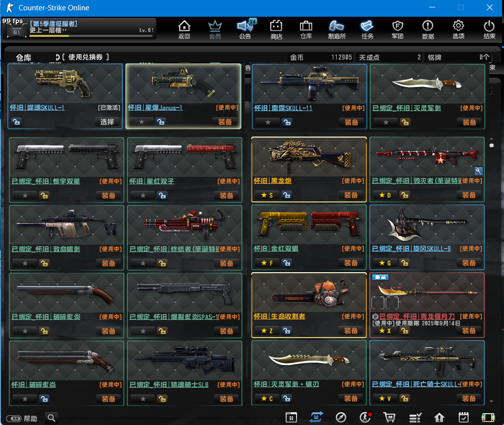This screenshot has height=425, width=504.
Task: Click the gold lock on 灭灵军刺 knife
Action: (405, 122)
